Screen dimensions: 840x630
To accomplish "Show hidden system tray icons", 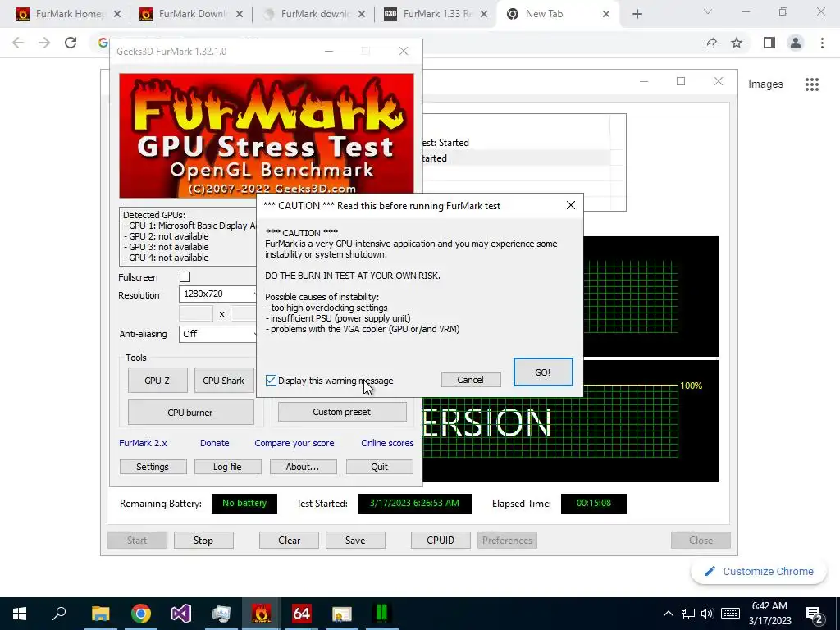I will click(668, 614).
